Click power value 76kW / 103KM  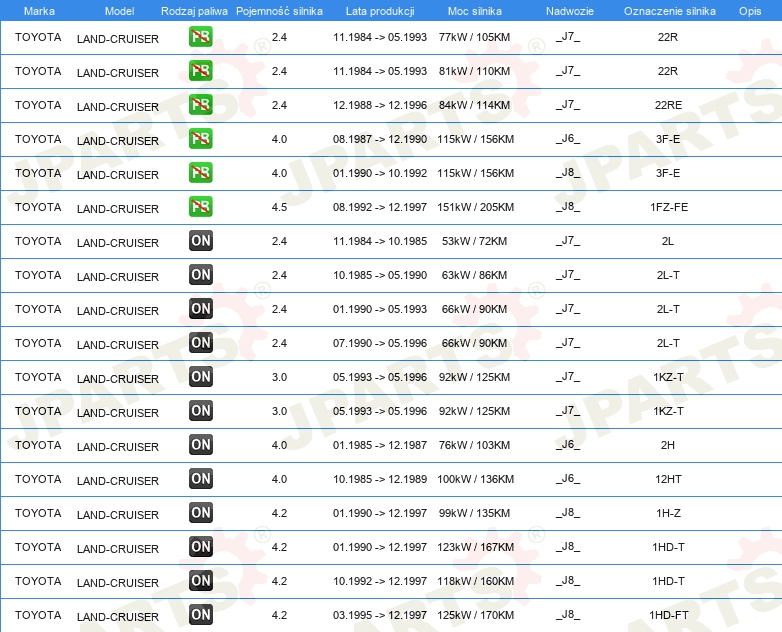click(474, 445)
